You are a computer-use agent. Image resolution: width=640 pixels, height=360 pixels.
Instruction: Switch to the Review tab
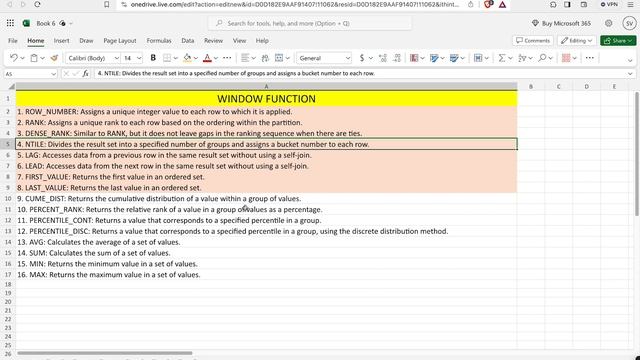tap(213, 41)
